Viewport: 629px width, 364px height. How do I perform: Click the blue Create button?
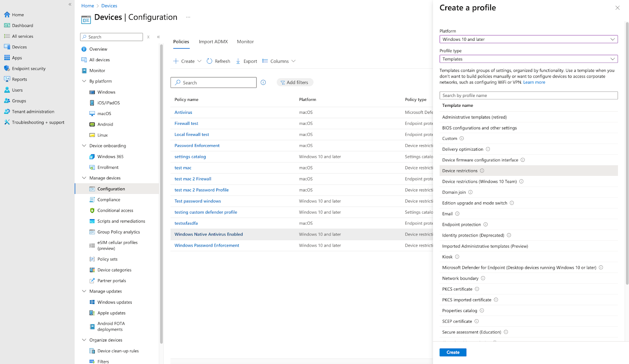453,352
